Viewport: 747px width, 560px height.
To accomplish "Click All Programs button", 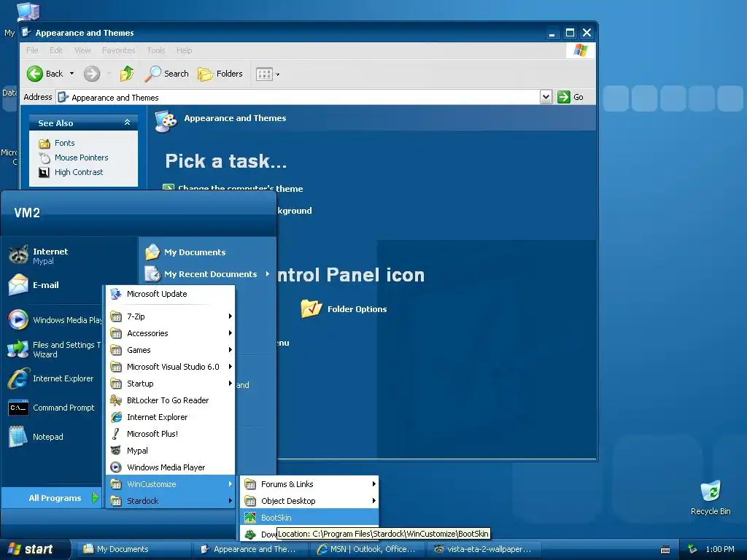I will (x=52, y=498).
